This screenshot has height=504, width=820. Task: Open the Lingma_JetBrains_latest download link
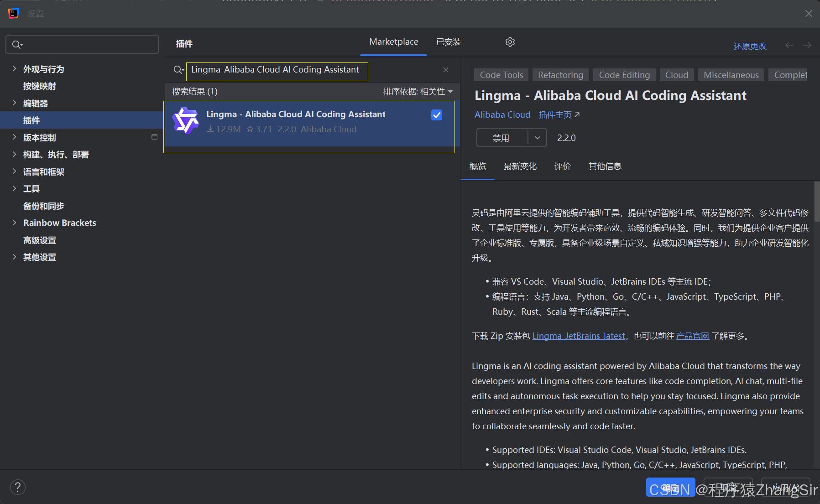[x=579, y=336]
